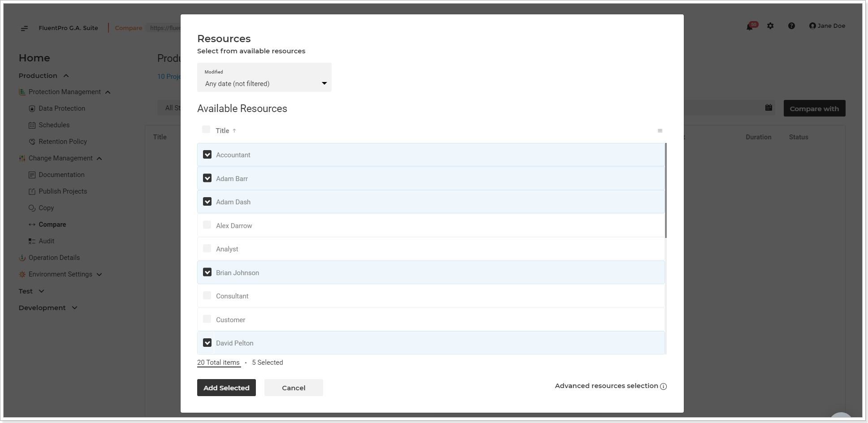Screen dimensions: 868x423
Task: Click FluentPro G.A. Suite title
Action: [68, 28]
